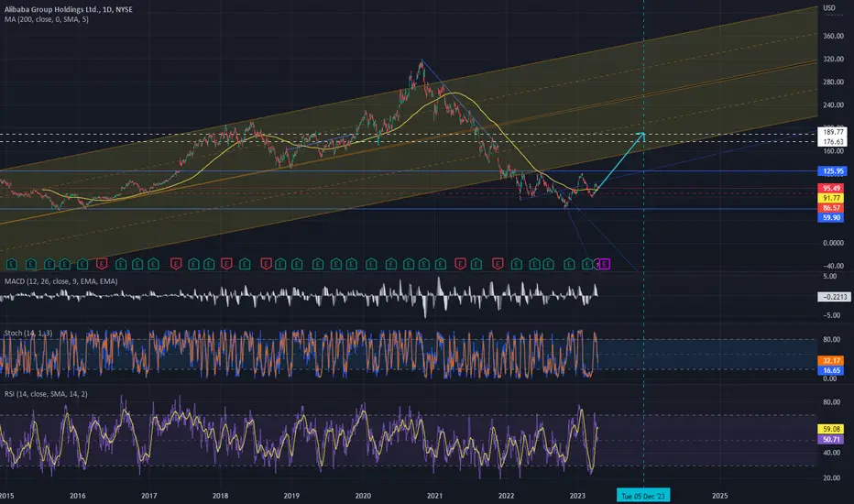
Task: Click the 320.00 price axis tick
Action: (x=833, y=59)
